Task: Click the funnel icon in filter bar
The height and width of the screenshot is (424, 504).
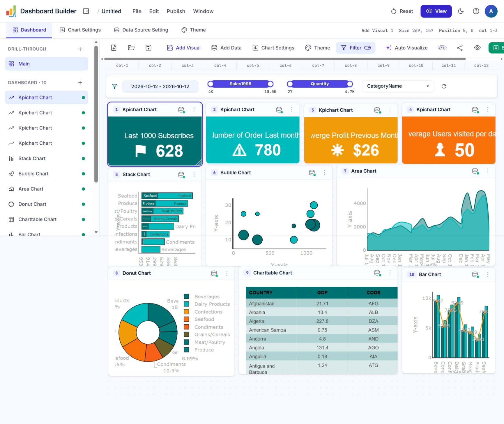Action: [115, 86]
